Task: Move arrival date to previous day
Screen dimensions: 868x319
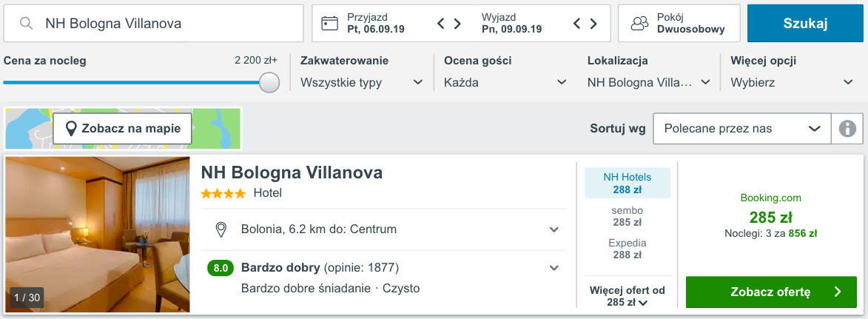Action: pos(440,23)
